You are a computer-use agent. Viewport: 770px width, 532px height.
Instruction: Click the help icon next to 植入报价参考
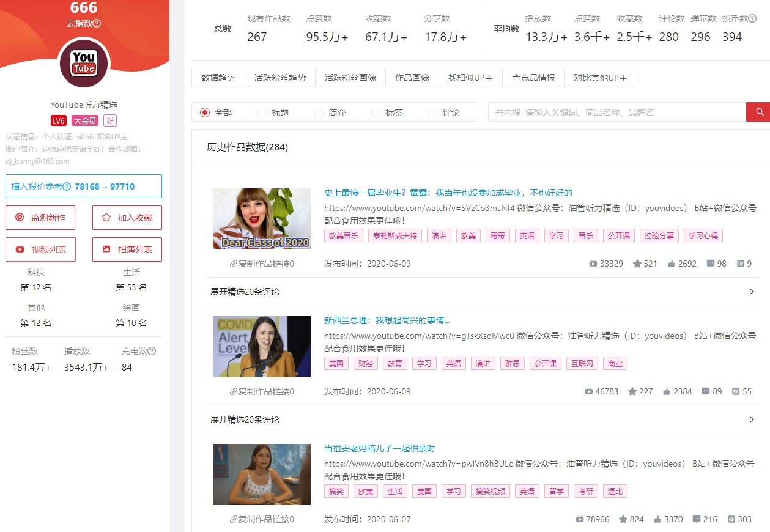67,187
